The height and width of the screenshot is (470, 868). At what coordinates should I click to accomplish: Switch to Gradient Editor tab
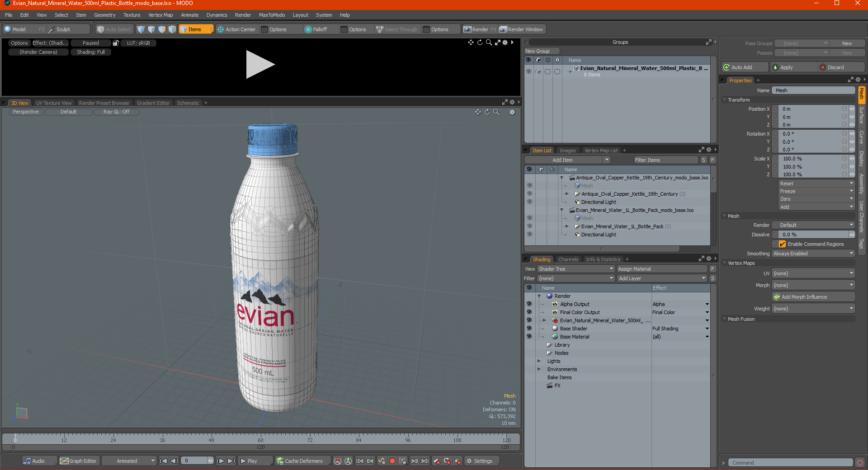pos(153,103)
